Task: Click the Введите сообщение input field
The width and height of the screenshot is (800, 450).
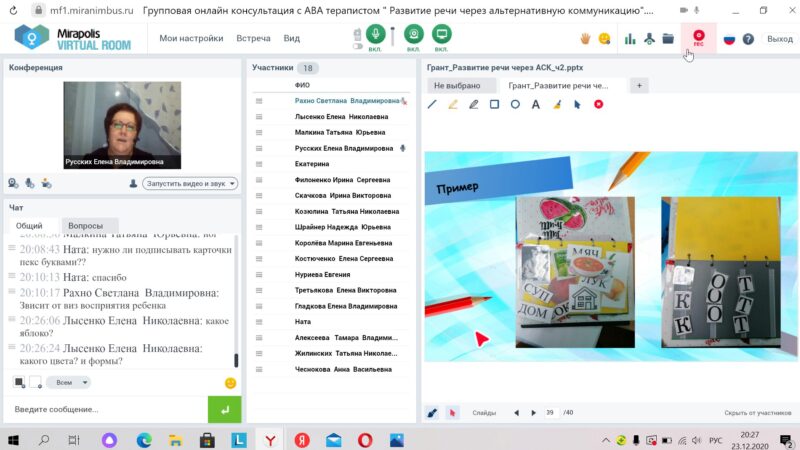Action: tap(106, 409)
